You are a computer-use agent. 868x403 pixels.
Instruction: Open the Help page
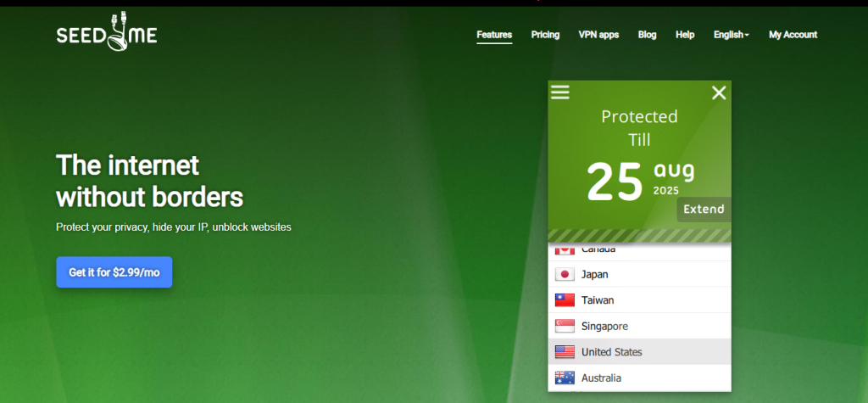(x=685, y=35)
